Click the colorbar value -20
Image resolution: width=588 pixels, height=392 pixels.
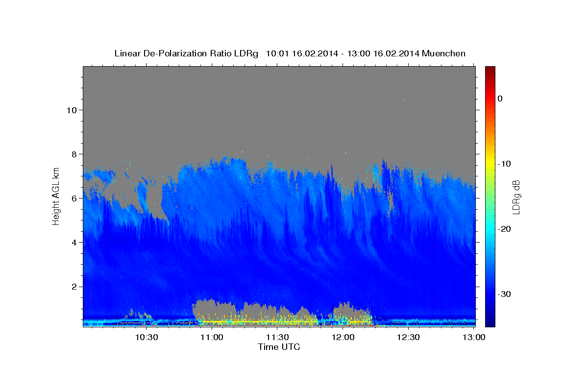tap(504, 229)
